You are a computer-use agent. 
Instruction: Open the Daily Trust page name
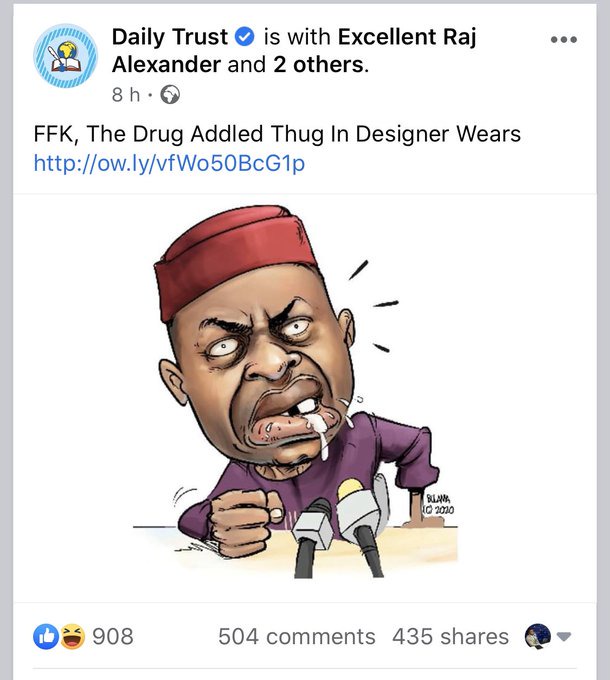(x=170, y=36)
